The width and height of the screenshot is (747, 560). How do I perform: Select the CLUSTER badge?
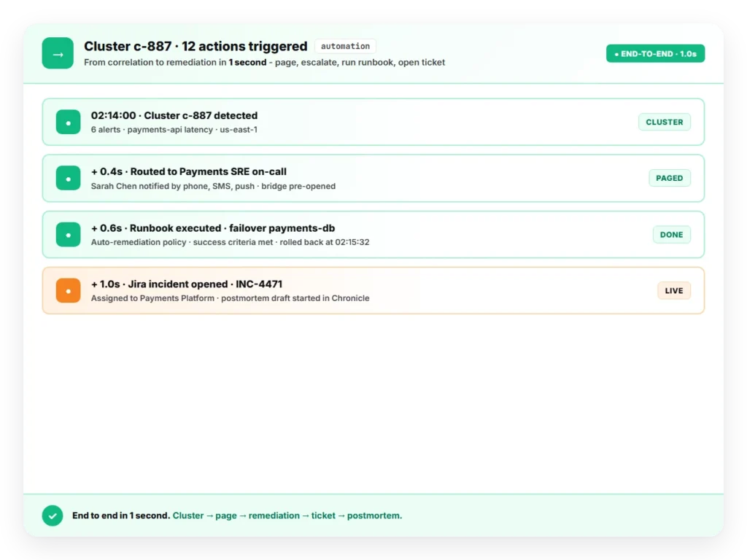(x=664, y=122)
